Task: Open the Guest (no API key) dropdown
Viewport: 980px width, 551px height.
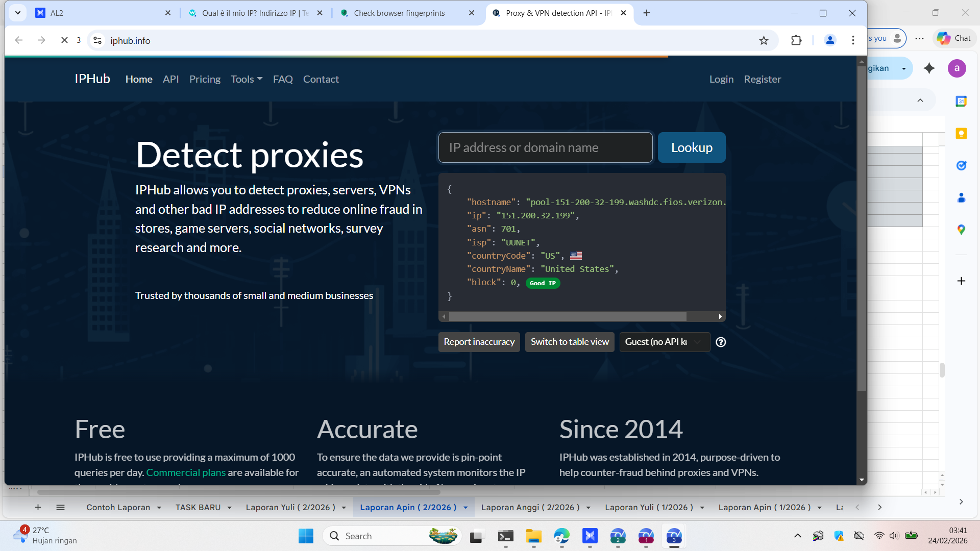Action: [x=664, y=342]
